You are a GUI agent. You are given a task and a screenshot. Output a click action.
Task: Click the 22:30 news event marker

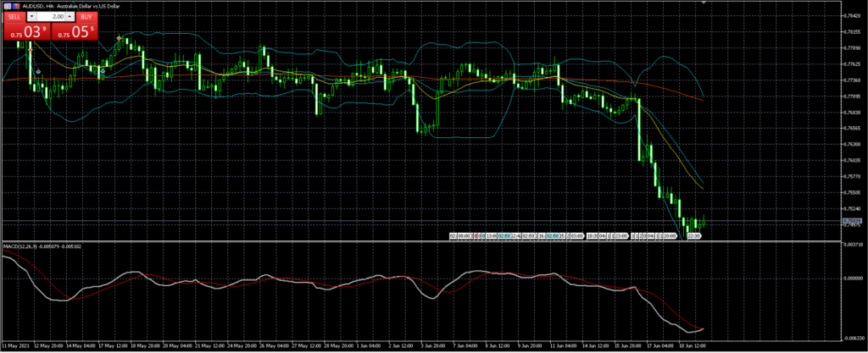point(692,236)
